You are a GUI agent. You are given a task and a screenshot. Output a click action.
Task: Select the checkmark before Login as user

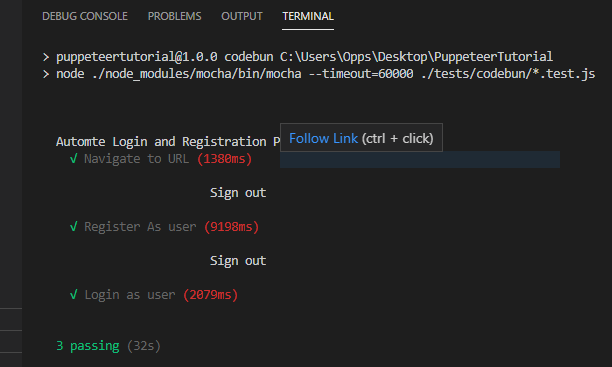point(73,294)
